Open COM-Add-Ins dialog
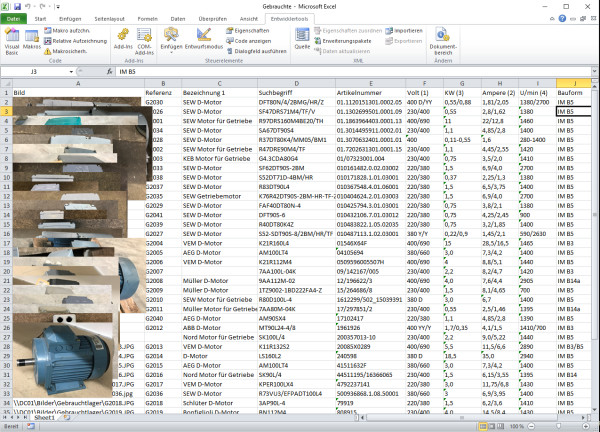The height and width of the screenshot is (432, 600). point(144,41)
